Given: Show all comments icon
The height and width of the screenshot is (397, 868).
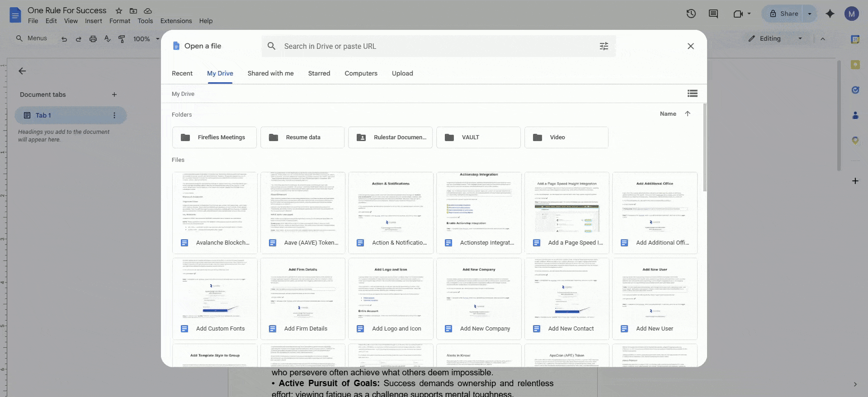Looking at the screenshot, I should (713, 14).
